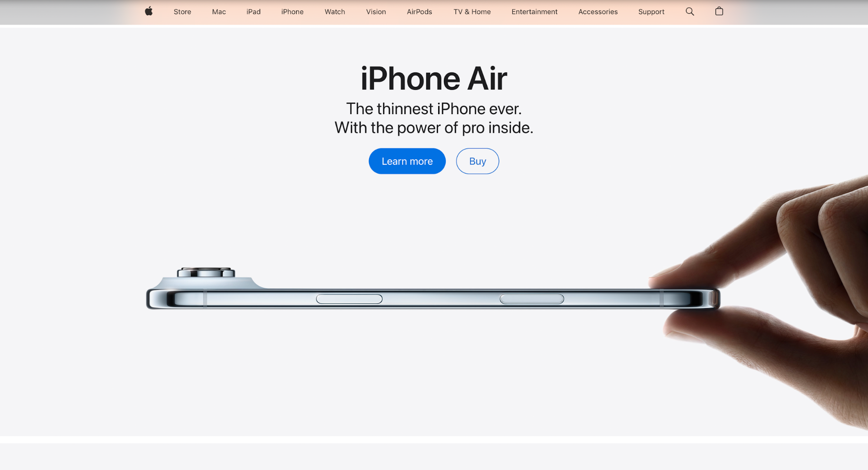The width and height of the screenshot is (868, 470).
Task: Open the Accessories nav item
Action: pos(598,12)
